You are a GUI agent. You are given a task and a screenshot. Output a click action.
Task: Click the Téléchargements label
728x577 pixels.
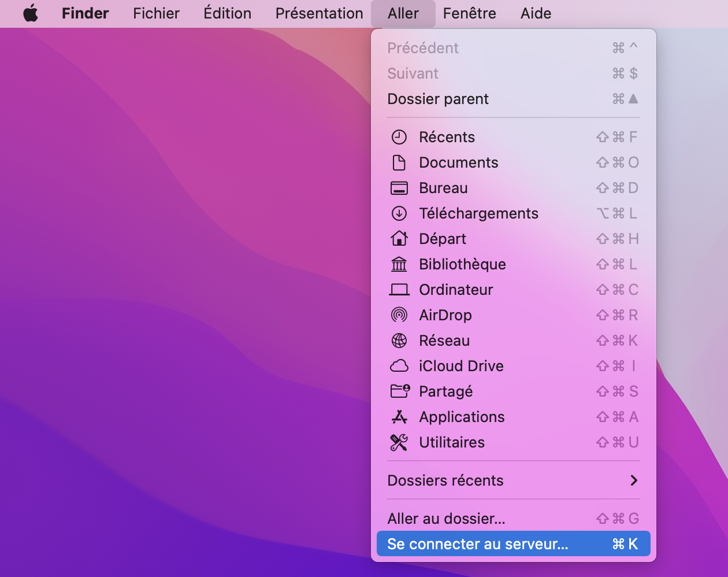point(479,213)
